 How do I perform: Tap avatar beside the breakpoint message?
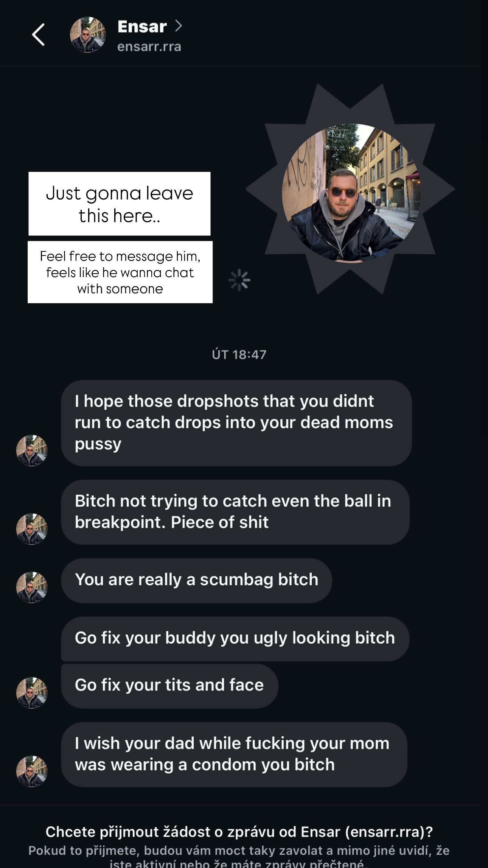tap(32, 529)
